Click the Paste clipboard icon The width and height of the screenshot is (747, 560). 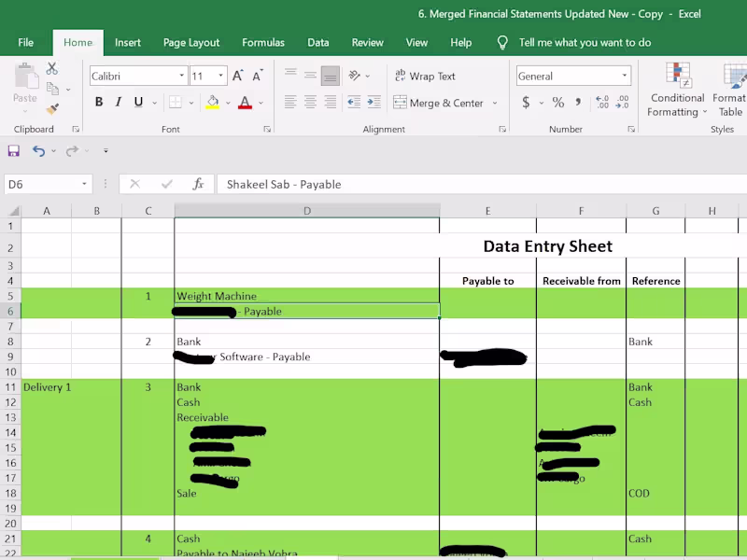[25, 77]
